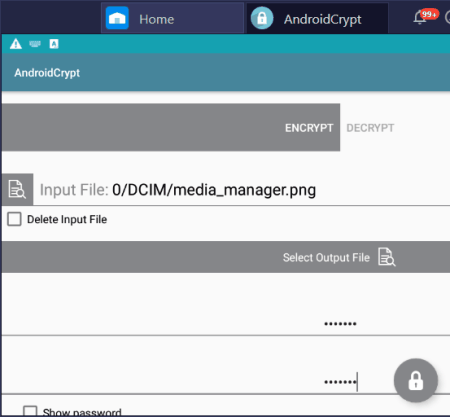Click the output file browse icon
Image resolution: width=450 pixels, height=417 pixels.
coord(387,257)
